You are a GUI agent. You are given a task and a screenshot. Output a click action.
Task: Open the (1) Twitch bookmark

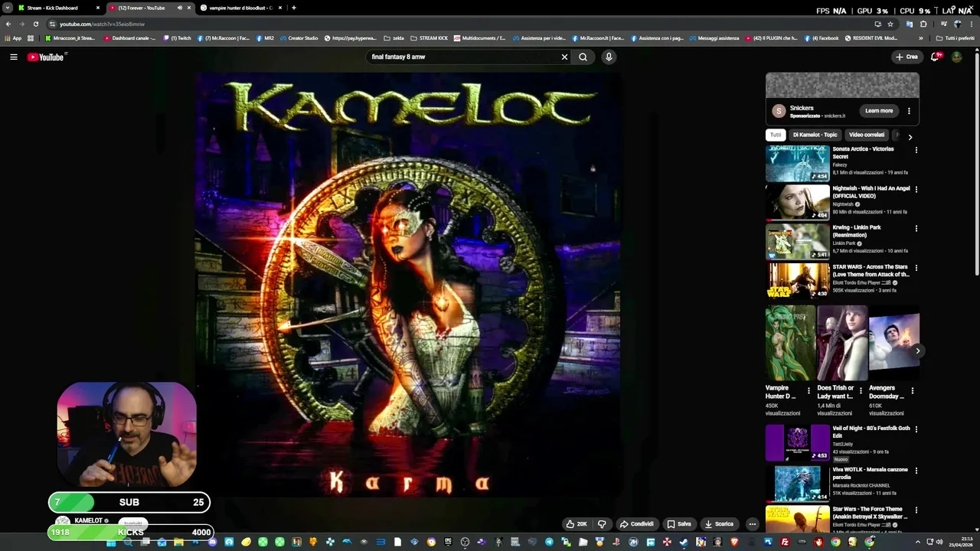[x=177, y=38]
